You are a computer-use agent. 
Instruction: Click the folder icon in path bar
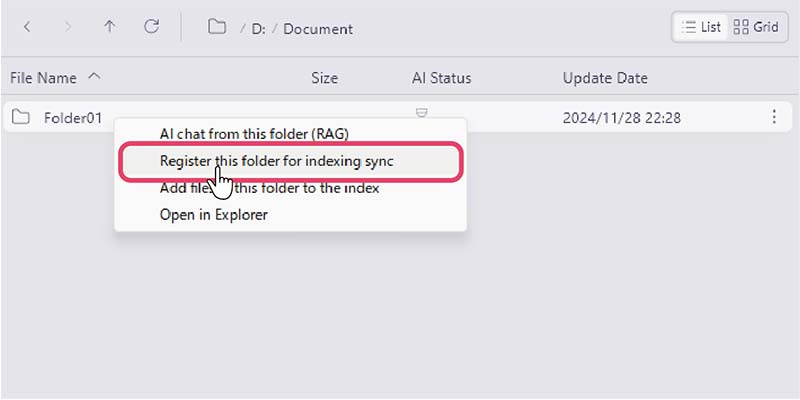(217, 28)
